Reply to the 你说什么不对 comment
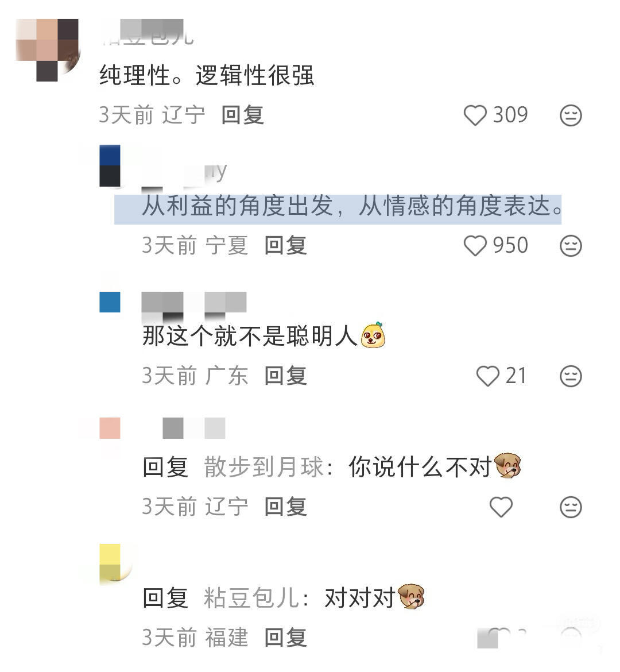 click(x=285, y=507)
